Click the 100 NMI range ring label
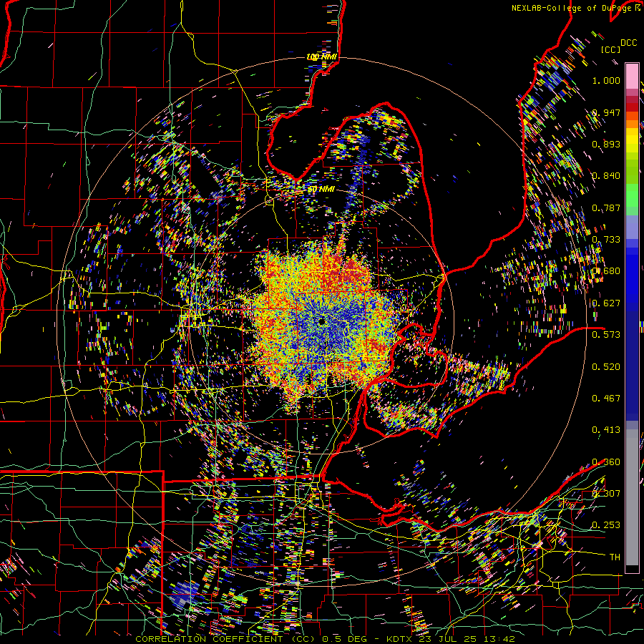 pyautogui.click(x=321, y=57)
